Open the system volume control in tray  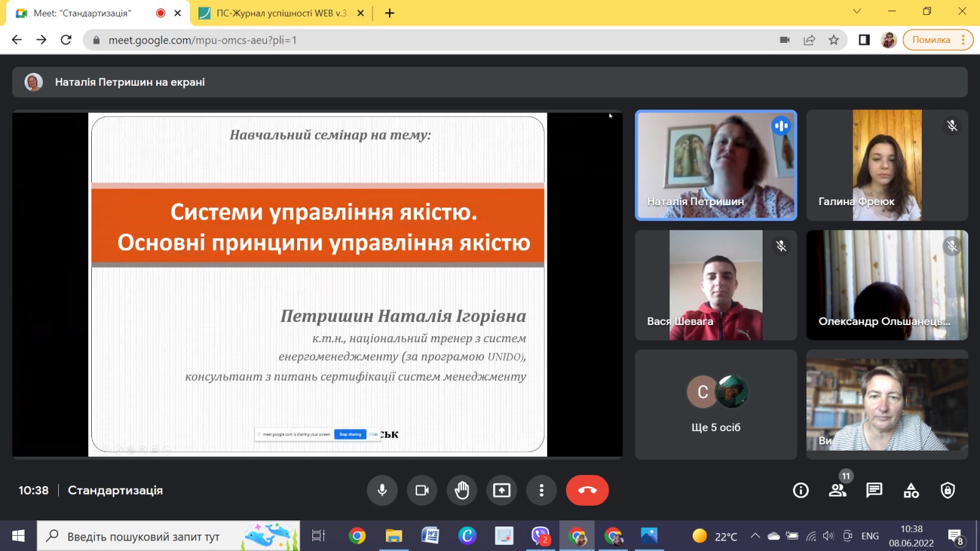click(x=828, y=535)
